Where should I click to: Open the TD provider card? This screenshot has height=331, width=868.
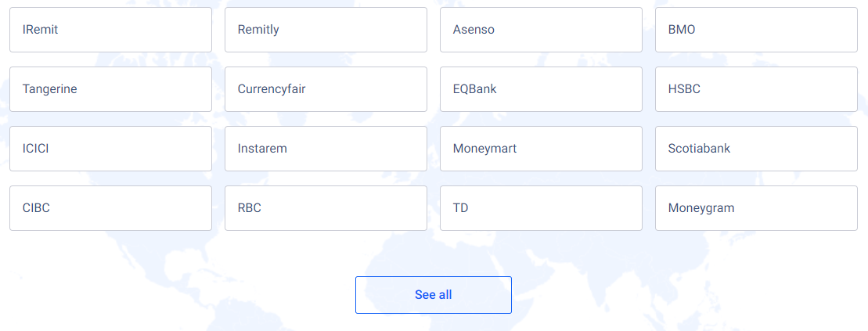pyautogui.click(x=541, y=208)
